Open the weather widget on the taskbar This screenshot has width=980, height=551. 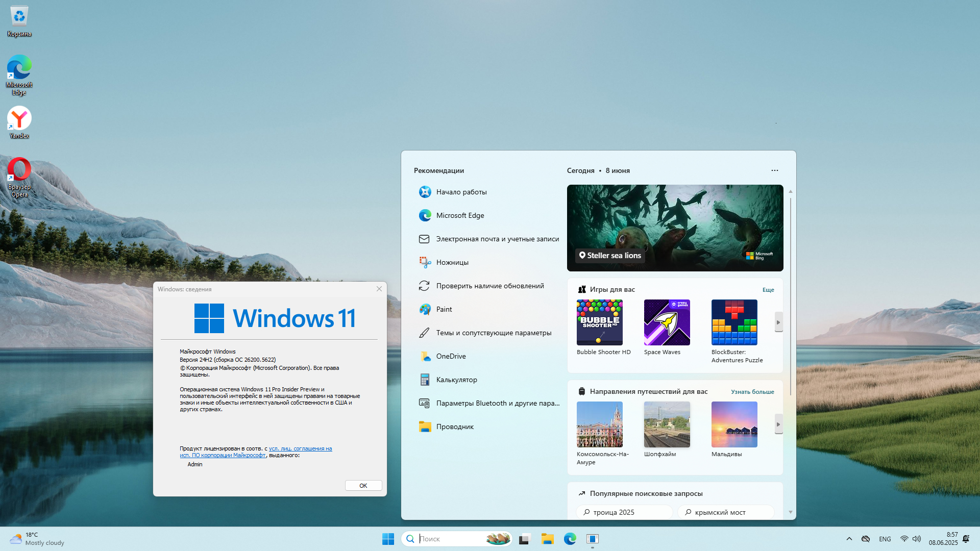click(x=37, y=539)
